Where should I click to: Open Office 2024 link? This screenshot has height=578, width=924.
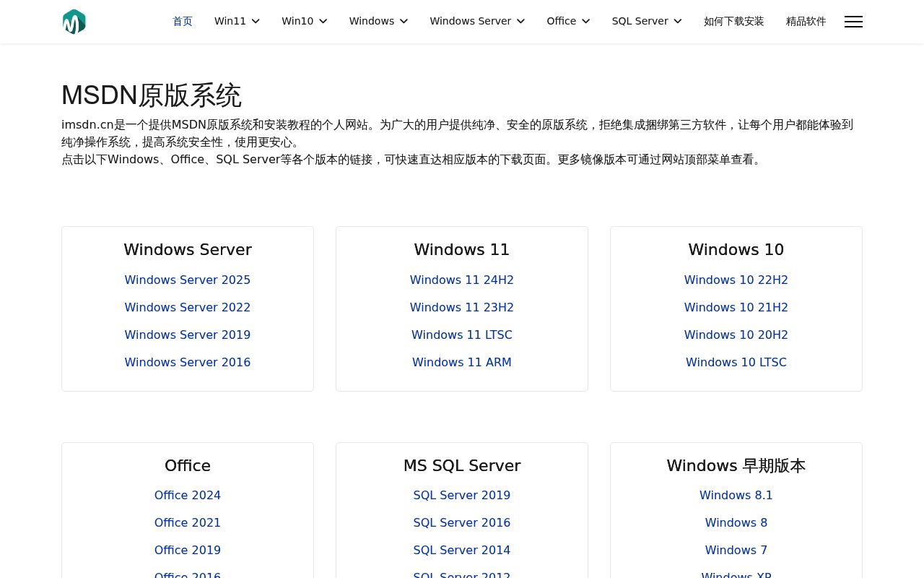pyautogui.click(x=188, y=496)
